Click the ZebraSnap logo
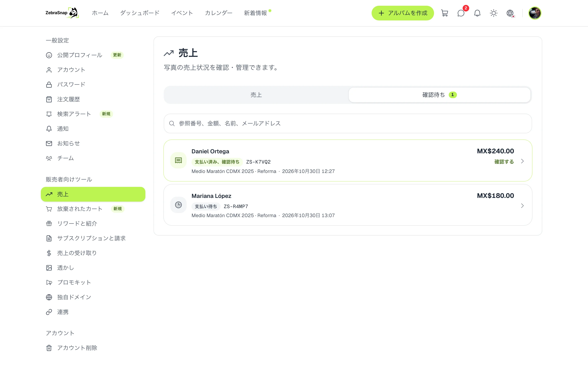The image size is (588, 368). click(62, 13)
